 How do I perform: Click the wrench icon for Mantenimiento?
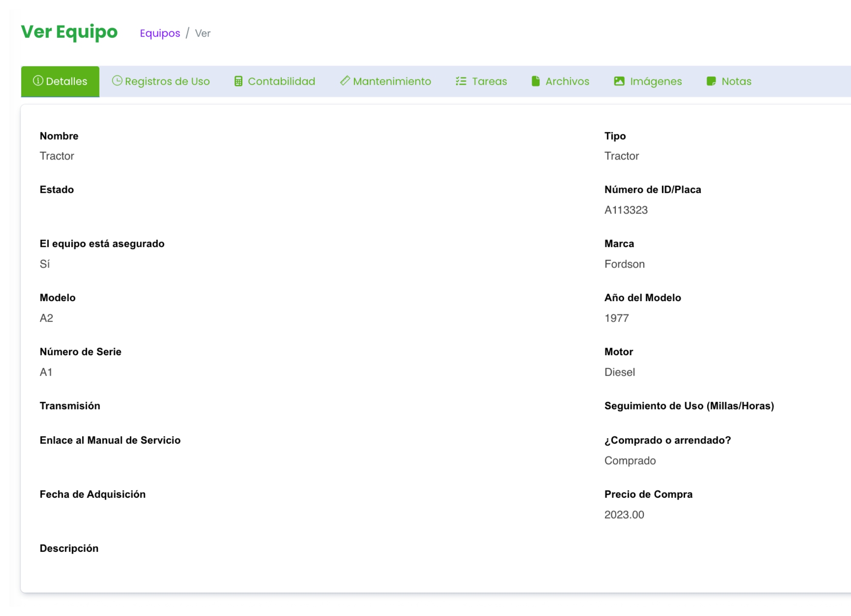[x=345, y=81]
